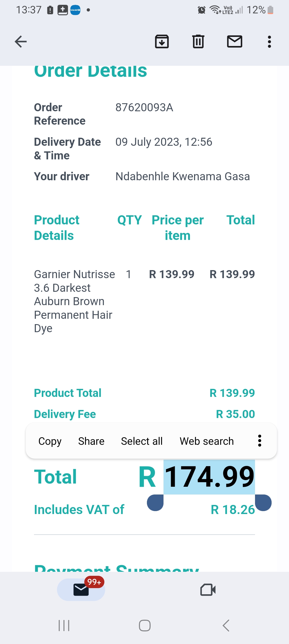Tap the left text selection handle

coord(155,503)
